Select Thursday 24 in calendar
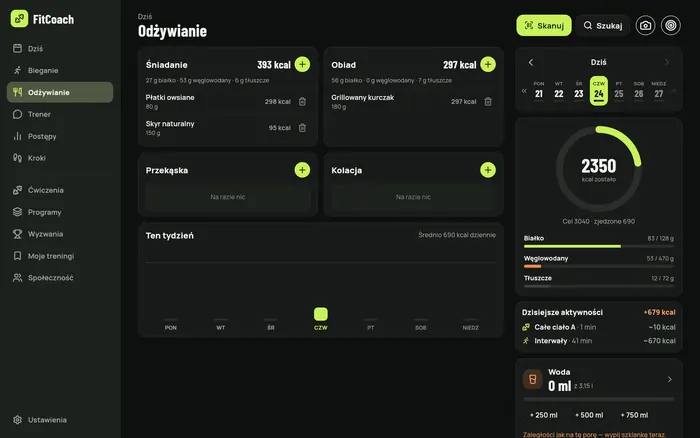Image resolution: width=700 pixels, height=438 pixels. [599, 91]
